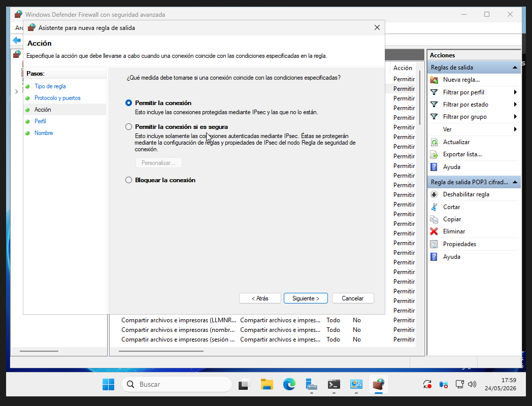This screenshot has width=532, height=406.
Task: Collapse 'Regla de salida POP3 cifrad...' section
Action: click(515, 182)
